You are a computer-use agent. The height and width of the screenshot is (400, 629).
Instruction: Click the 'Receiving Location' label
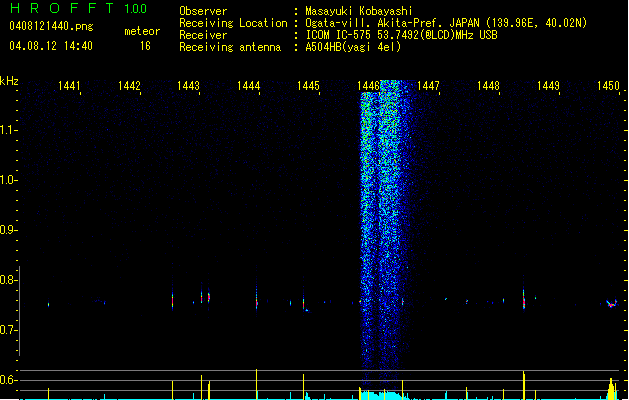[233, 23]
